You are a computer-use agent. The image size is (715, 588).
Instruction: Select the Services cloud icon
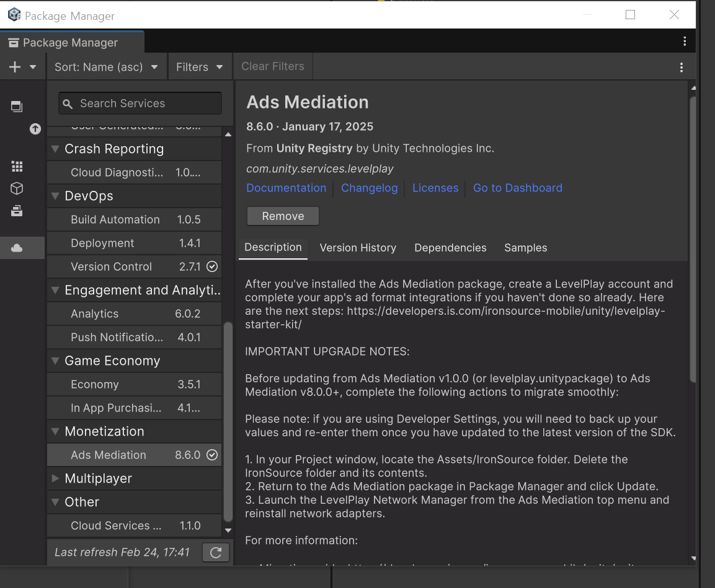(x=17, y=248)
